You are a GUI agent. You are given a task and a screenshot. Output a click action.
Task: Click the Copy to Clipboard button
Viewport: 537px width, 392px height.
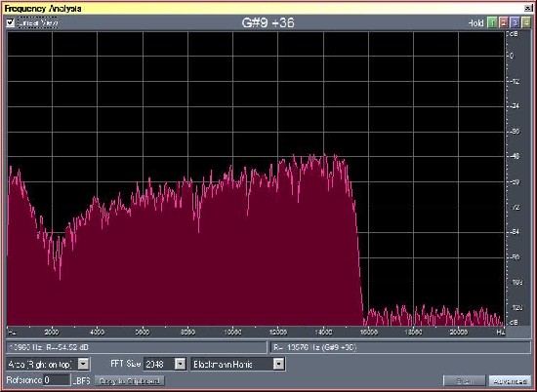(x=130, y=380)
